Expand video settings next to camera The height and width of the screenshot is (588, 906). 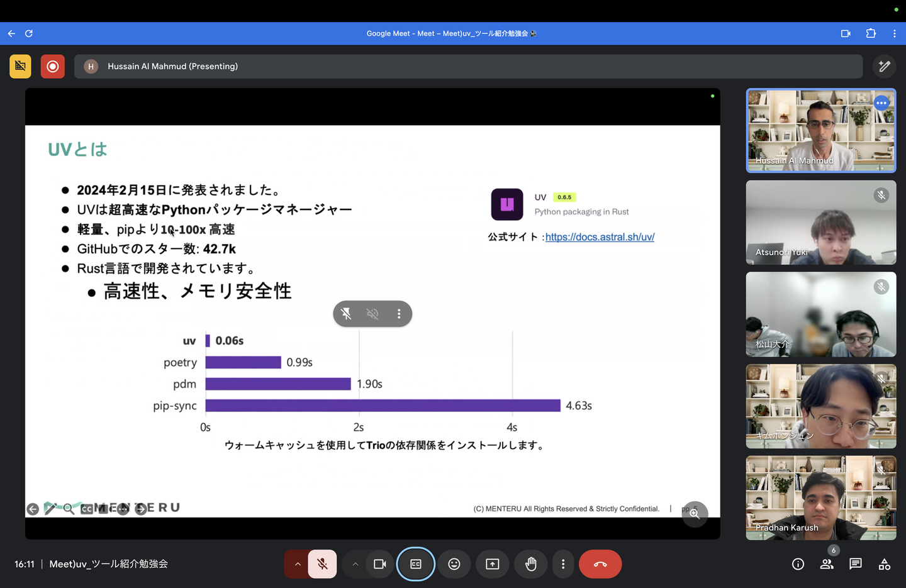(x=355, y=564)
